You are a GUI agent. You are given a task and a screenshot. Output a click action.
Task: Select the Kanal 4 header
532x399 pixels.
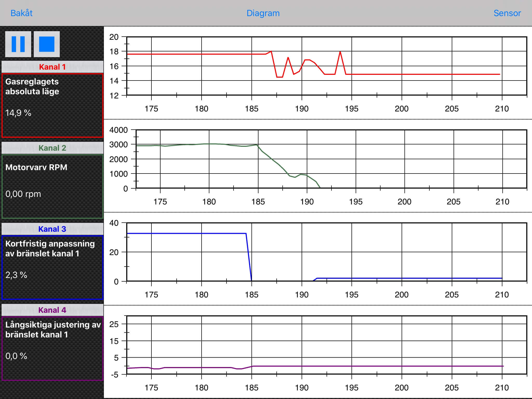coord(52,310)
